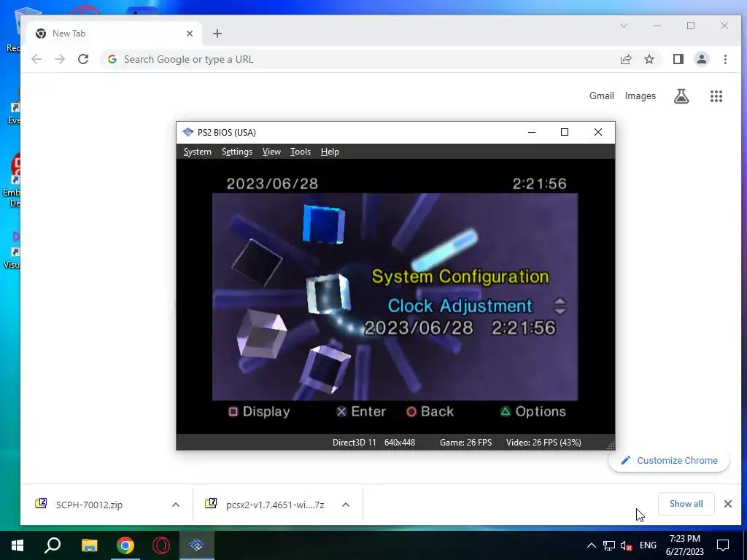This screenshot has height=560, width=747.
Task: Open the Images link
Action: (x=640, y=96)
